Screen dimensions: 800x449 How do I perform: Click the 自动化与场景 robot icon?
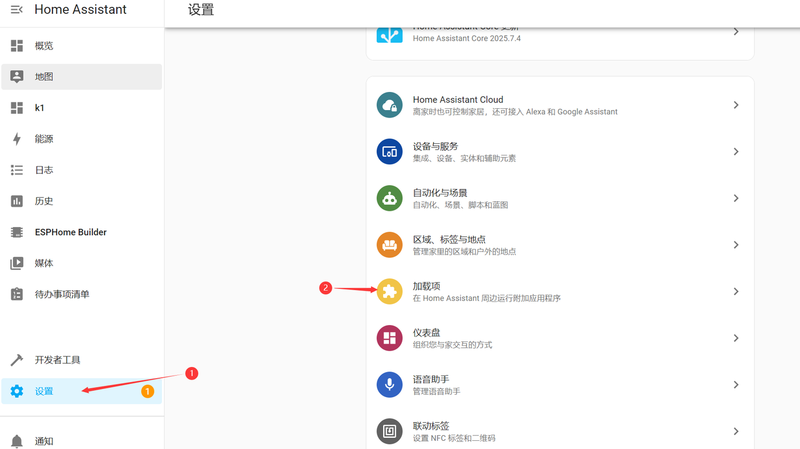coord(389,198)
